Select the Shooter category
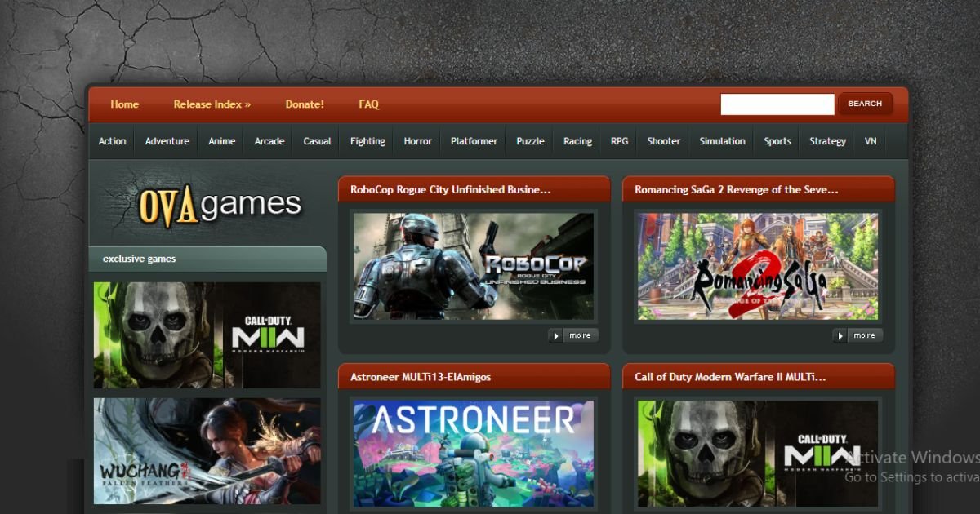The height and width of the screenshot is (514, 980). 664,141
